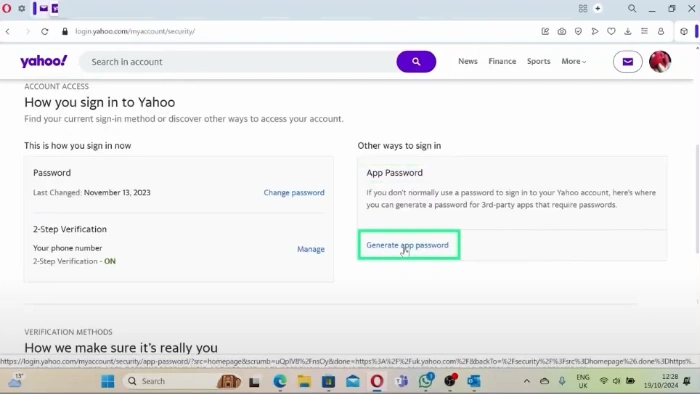Open the downloads arrow icon
Screen dimensions: 700x394
(628, 31)
